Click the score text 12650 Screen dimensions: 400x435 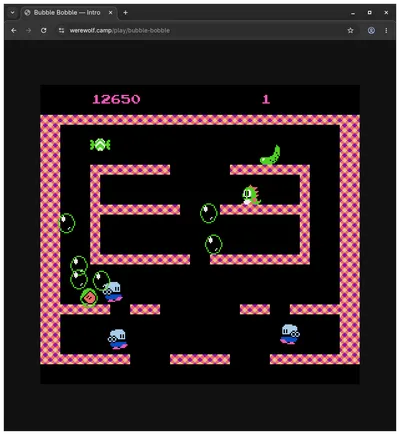point(116,99)
